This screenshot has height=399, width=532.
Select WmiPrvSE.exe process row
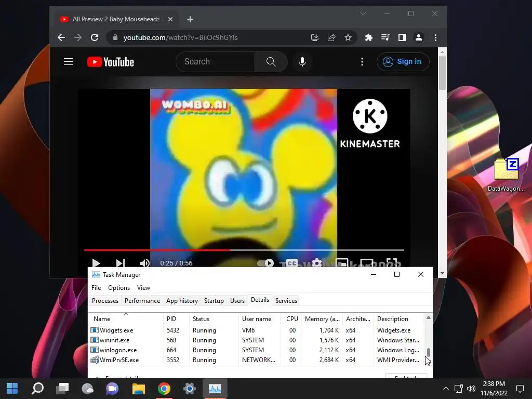[256, 360]
